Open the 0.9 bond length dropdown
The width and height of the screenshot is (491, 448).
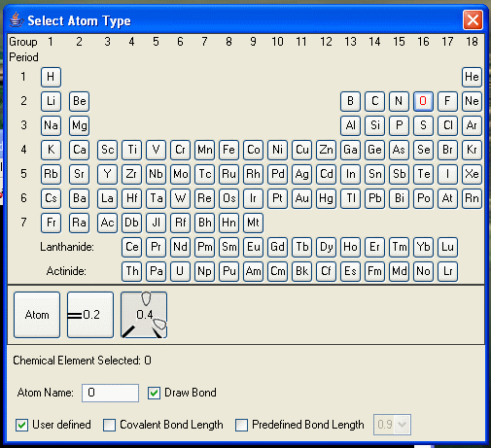coord(392,425)
